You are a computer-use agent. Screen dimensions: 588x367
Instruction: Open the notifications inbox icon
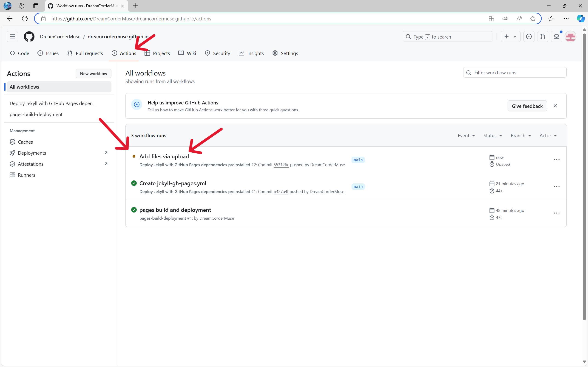(x=557, y=37)
